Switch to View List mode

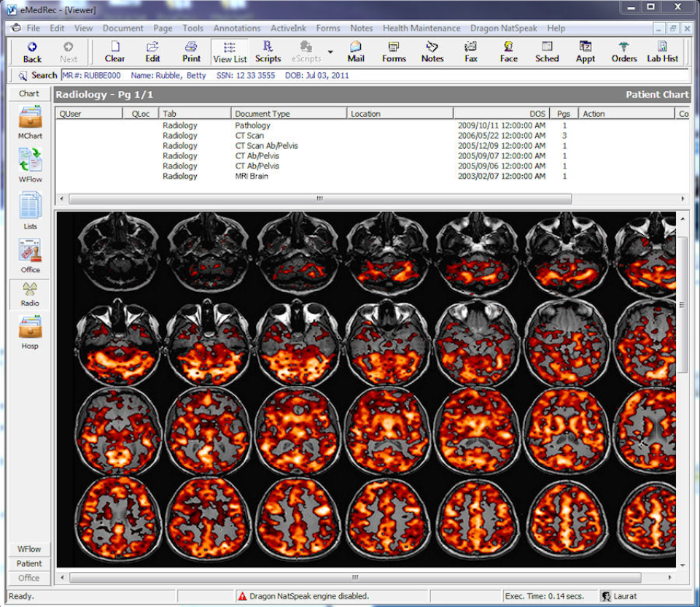coord(230,52)
